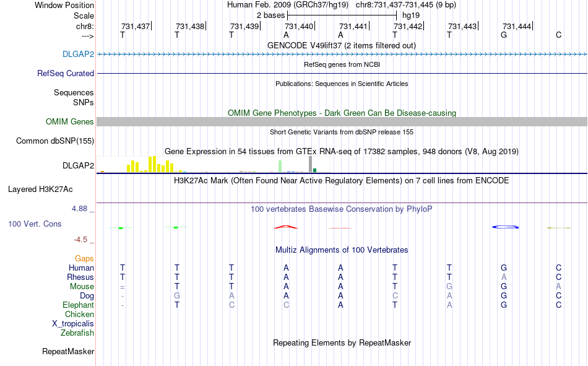588x366 pixels.
Task: Click the Repeating Elements by RepeatMasker title
Action: click(342, 342)
